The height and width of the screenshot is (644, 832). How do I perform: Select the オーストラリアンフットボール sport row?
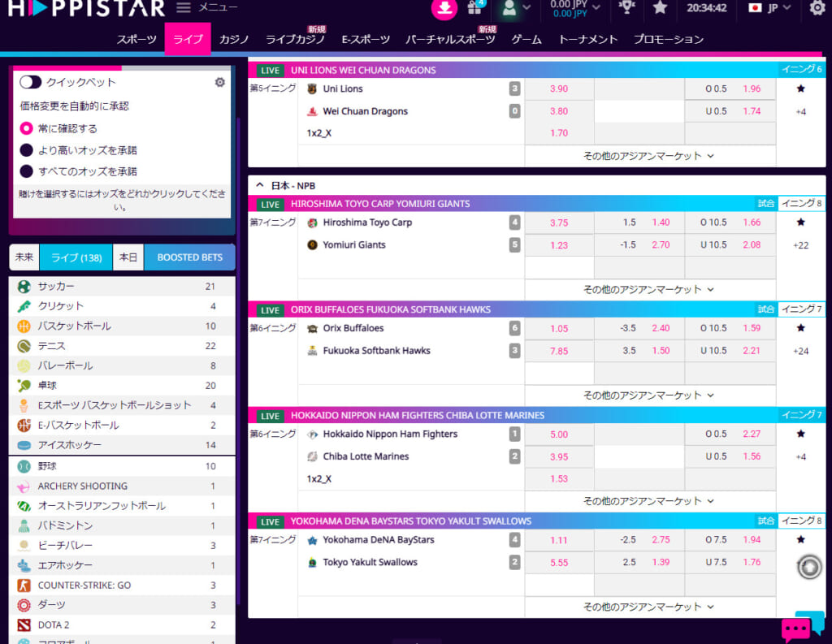coord(122,506)
